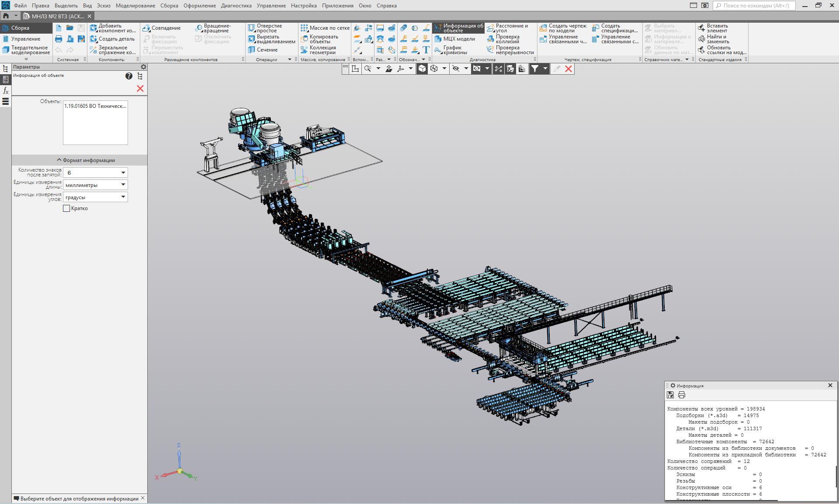Click Создать деталь button
The height and width of the screenshot is (504, 839).
pos(112,39)
